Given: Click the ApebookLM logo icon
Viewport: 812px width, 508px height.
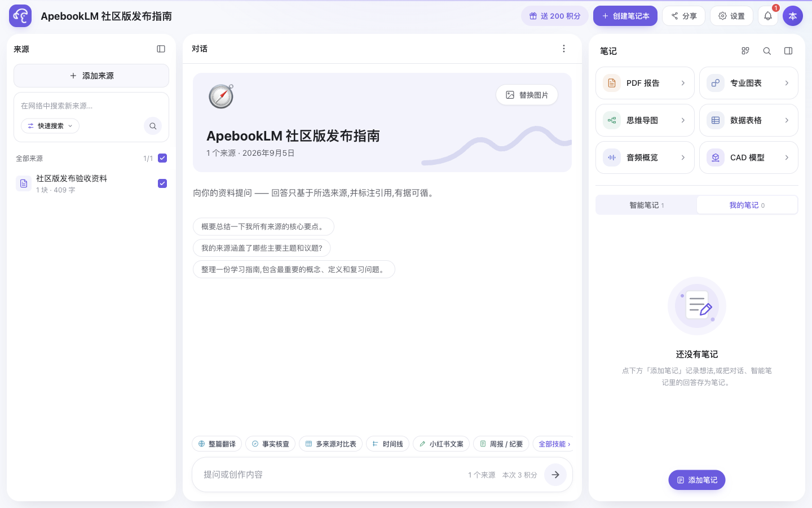Looking at the screenshot, I should pyautogui.click(x=20, y=16).
